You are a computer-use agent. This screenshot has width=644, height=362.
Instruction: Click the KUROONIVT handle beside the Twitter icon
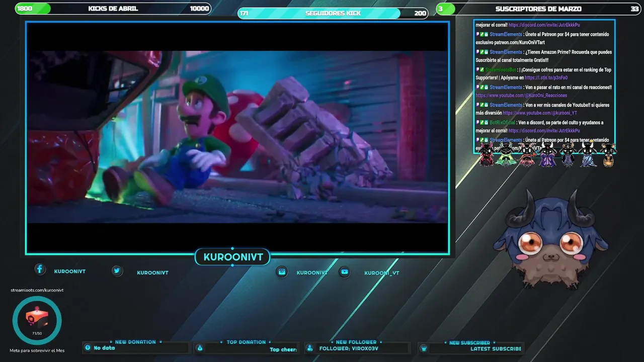(152, 273)
